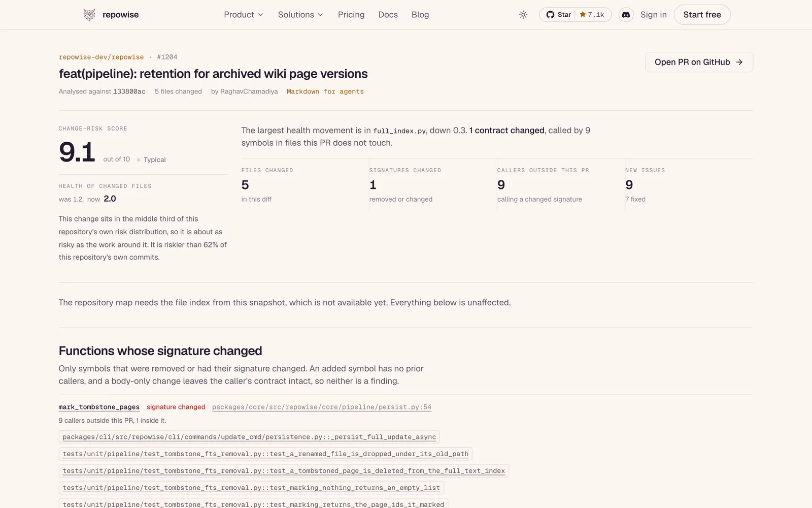Click the '1 contract changed' bold text
The height and width of the screenshot is (508, 812).
(506, 131)
